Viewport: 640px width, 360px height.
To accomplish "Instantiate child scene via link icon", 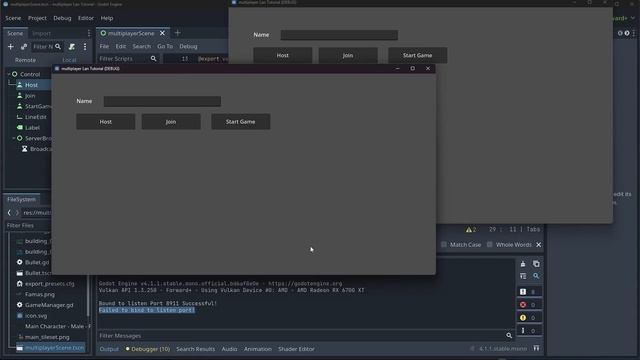I will click(24, 47).
